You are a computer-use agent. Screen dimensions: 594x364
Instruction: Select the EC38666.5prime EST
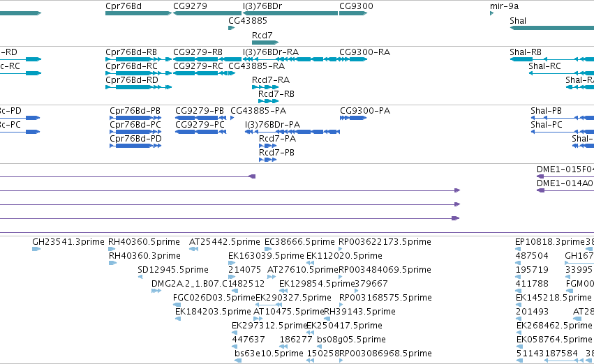click(x=268, y=249)
